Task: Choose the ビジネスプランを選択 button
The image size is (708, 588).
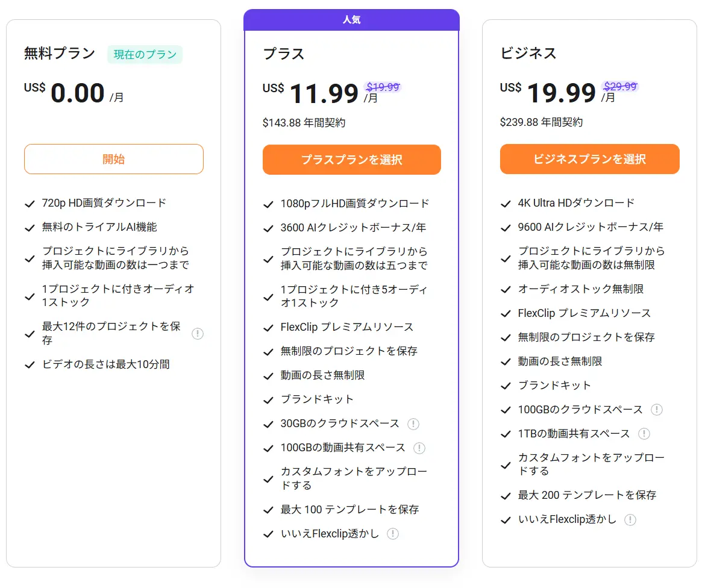Action: coord(589,159)
